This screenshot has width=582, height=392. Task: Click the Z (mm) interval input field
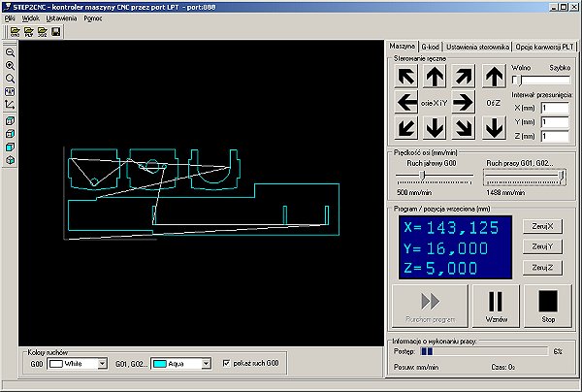coord(555,136)
